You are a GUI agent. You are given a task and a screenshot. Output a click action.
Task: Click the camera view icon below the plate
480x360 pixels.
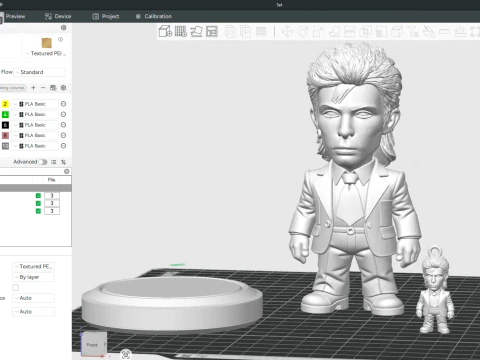coord(126,354)
